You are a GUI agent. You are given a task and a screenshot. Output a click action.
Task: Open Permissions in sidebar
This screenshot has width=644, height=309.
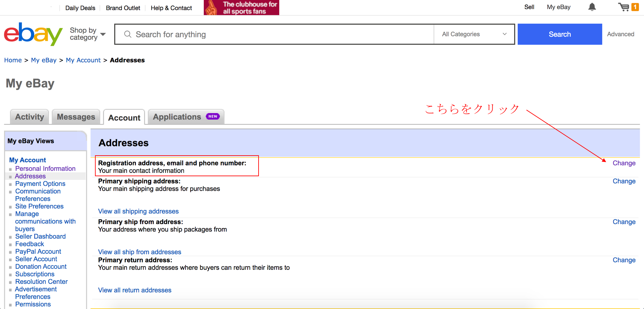pos(33,304)
